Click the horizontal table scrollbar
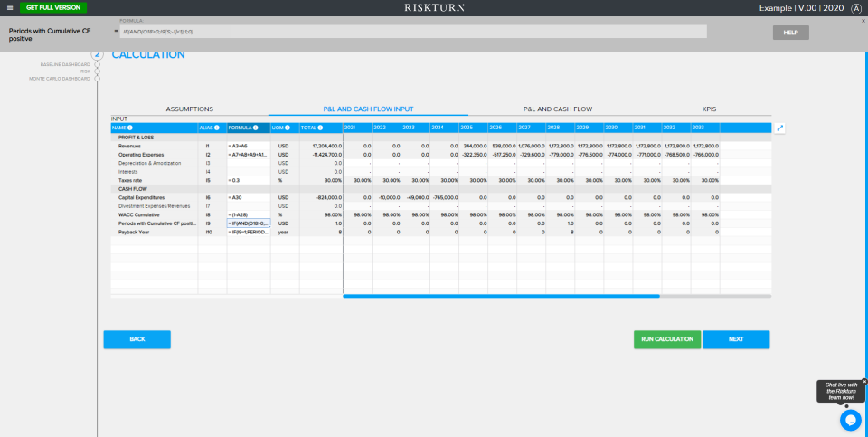 point(502,296)
